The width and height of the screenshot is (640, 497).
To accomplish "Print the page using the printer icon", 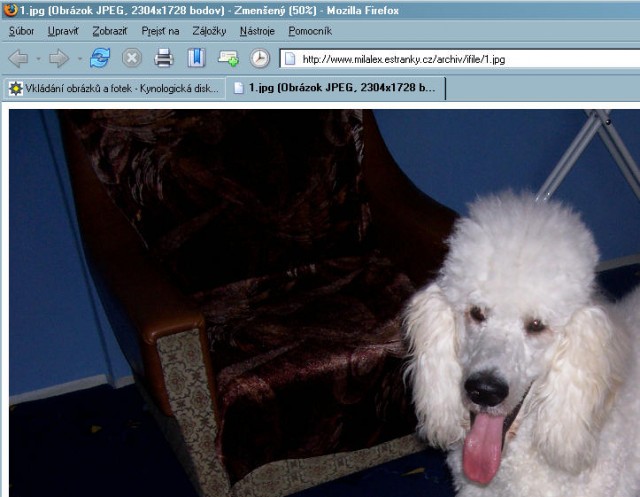I will (164, 58).
